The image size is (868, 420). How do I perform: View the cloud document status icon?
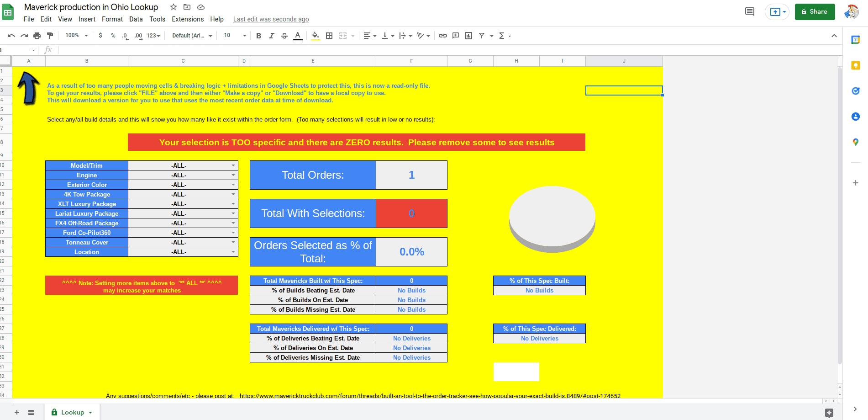pos(200,7)
